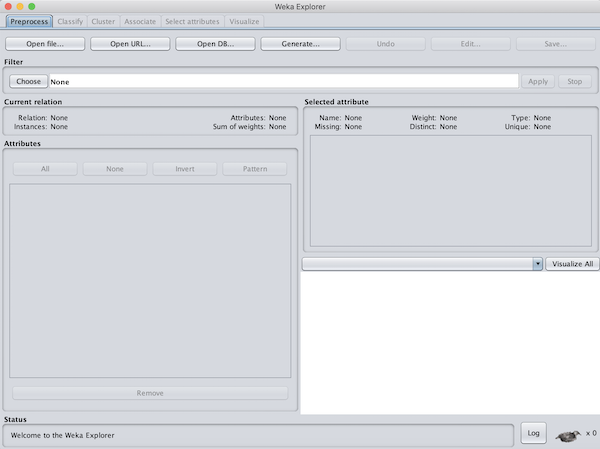Go to the Cluster tab

(x=103, y=21)
